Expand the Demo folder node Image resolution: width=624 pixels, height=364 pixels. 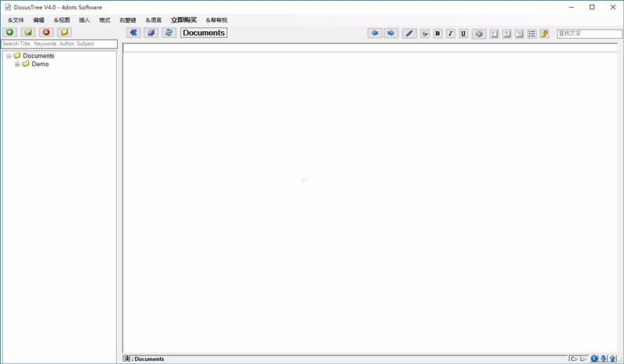coord(17,65)
